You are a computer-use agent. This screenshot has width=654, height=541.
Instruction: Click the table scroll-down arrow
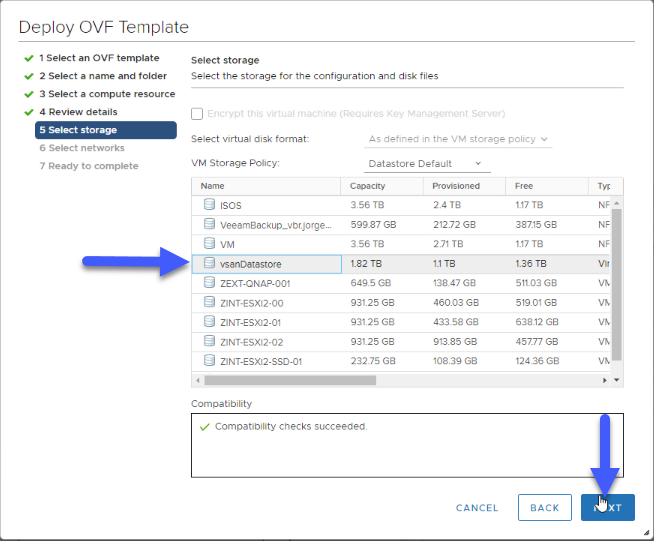616,380
